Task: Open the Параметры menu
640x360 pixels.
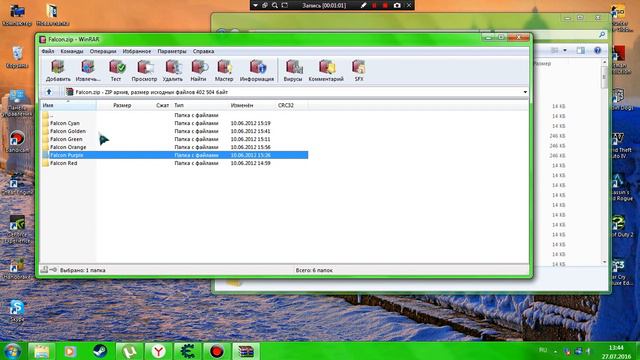Action: click(172, 51)
